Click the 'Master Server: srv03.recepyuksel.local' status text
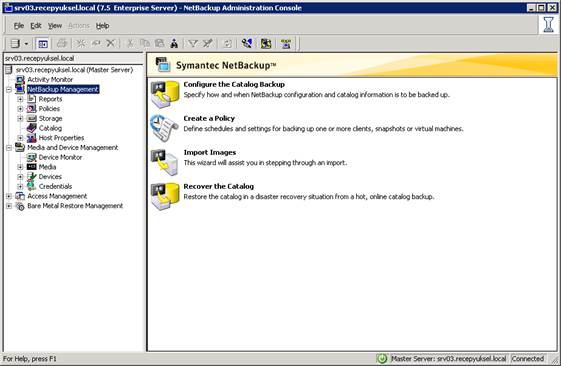561x366 pixels. coord(449,358)
